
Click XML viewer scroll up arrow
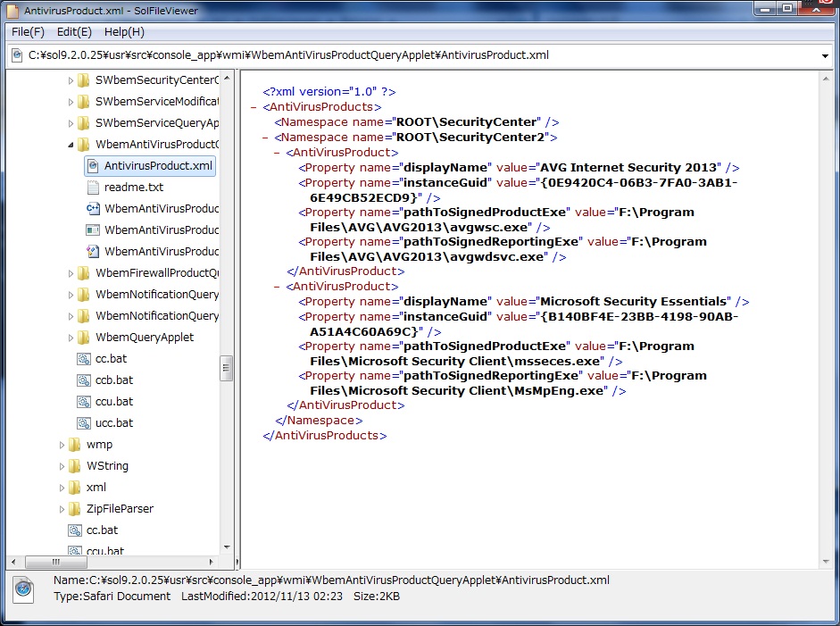(826, 79)
